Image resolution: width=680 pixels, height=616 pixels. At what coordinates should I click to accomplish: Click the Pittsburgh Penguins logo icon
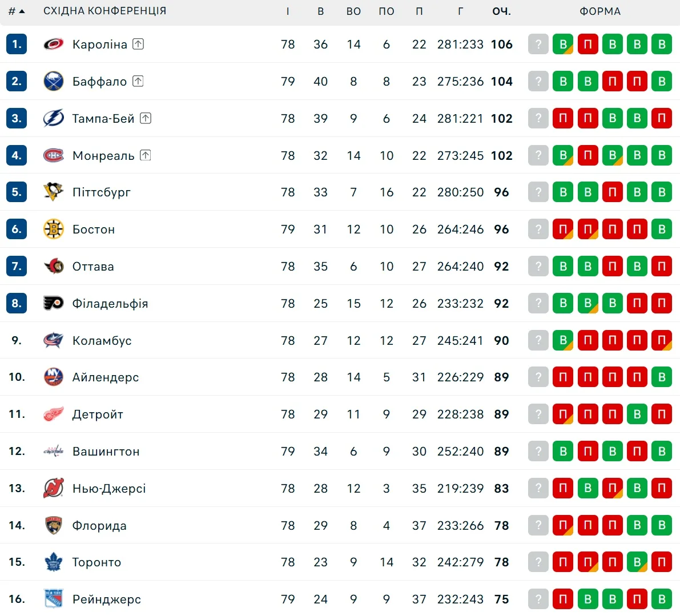coord(54,192)
